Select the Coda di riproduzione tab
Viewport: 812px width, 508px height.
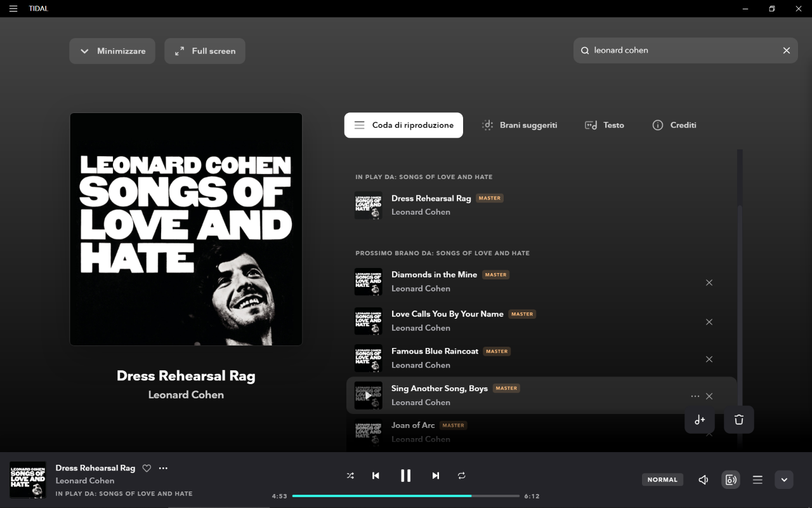click(x=403, y=125)
